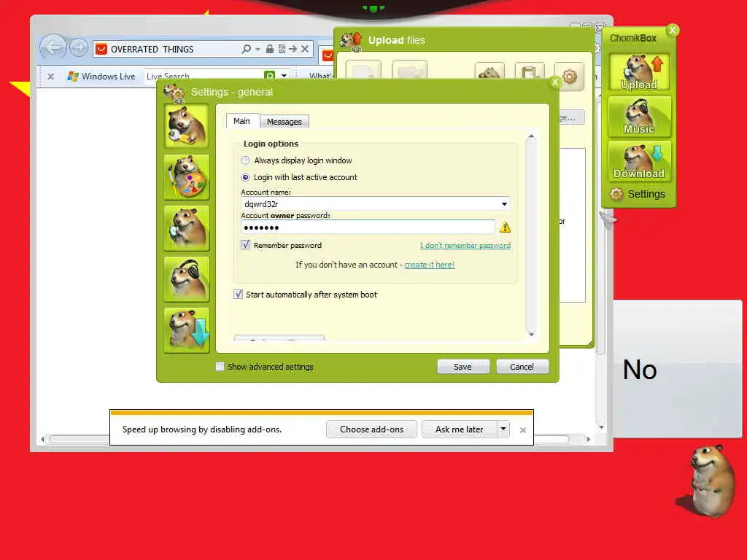Open I don't remember password link
The width and height of the screenshot is (747, 560).
click(465, 245)
